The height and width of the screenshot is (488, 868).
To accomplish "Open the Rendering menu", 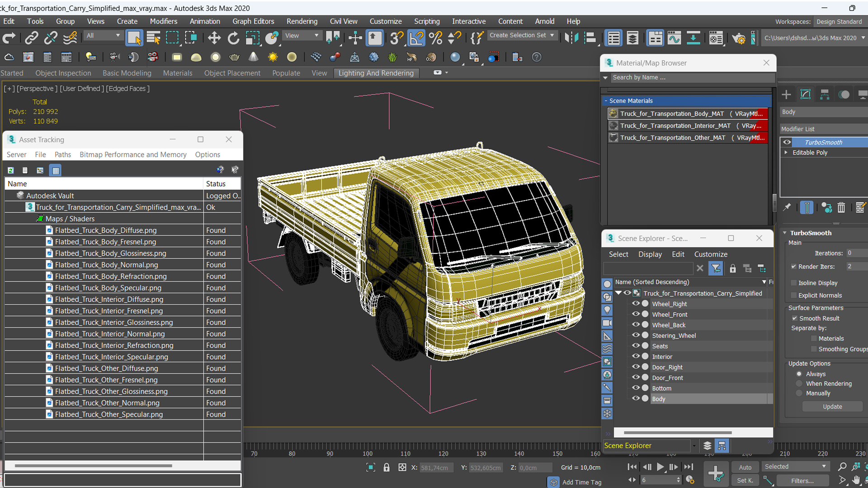I will 302,21.
